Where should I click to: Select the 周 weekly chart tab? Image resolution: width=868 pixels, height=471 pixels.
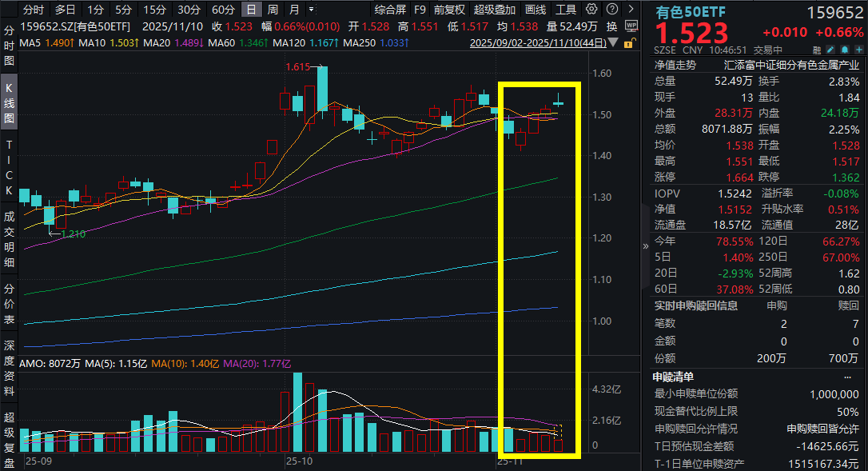274,9
